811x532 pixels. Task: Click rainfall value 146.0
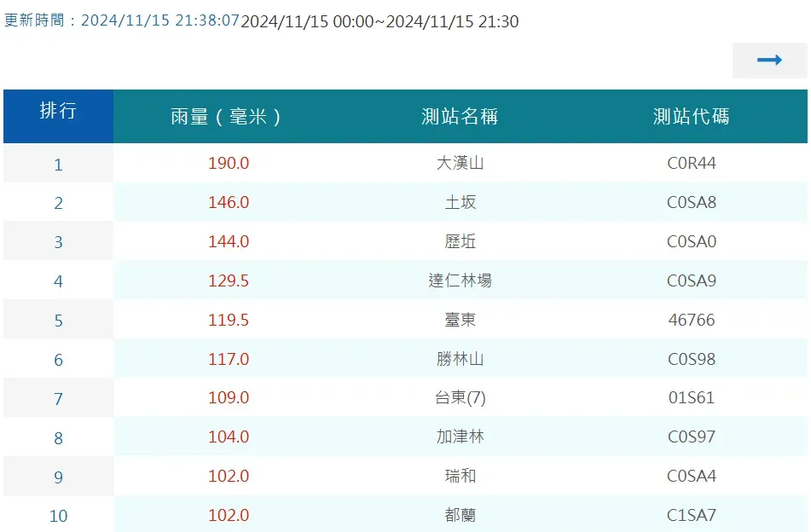(229, 202)
